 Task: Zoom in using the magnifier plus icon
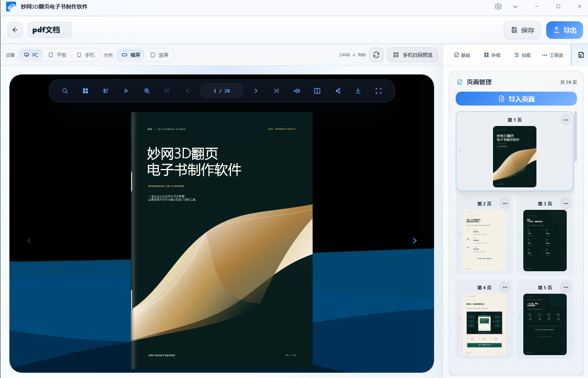[x=147, y=91]
